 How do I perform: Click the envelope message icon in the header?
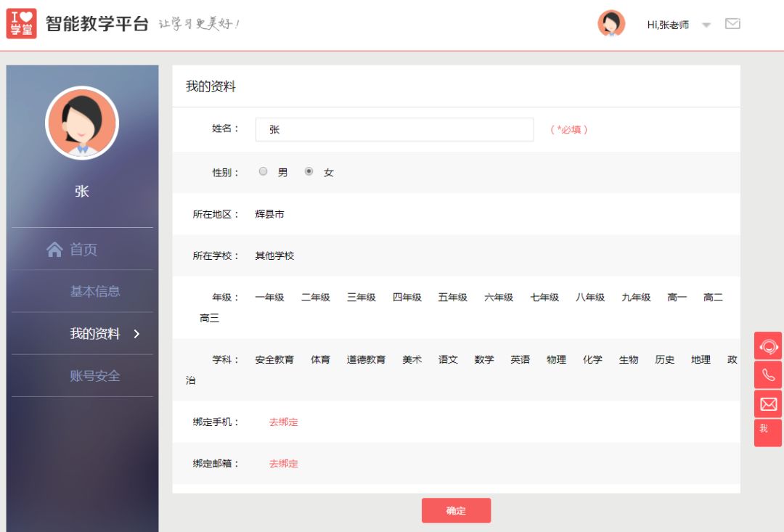[x=733, y=22]
